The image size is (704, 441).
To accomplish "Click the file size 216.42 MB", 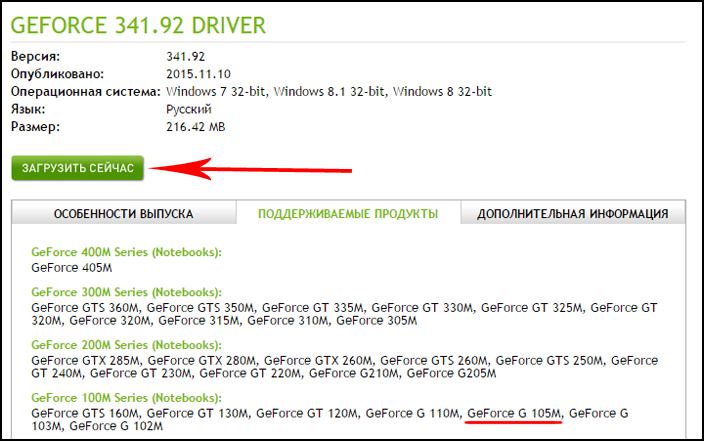I will pos(196,127).
